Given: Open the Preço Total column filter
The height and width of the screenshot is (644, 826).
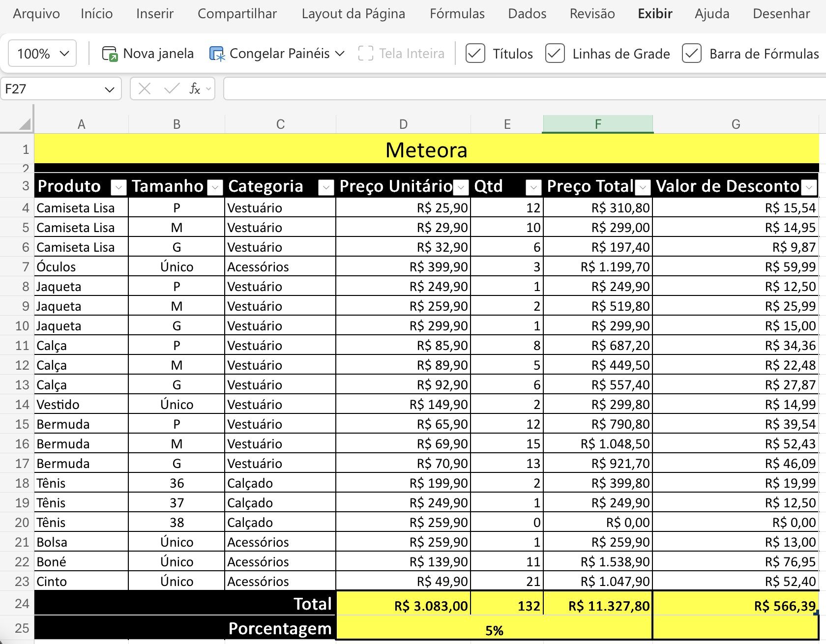Looking at the screenshot, I should 643,187.
